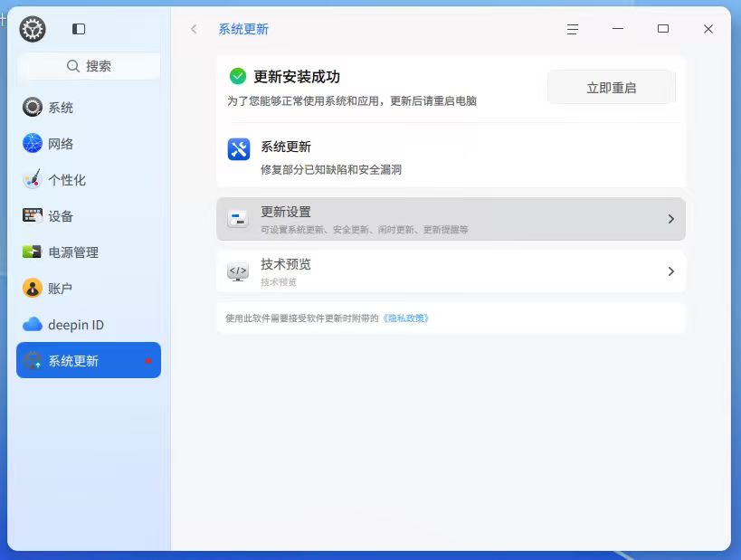Toggle the sidebar panel icon
This screenshot has width=741, height=560.
(79, 29)
